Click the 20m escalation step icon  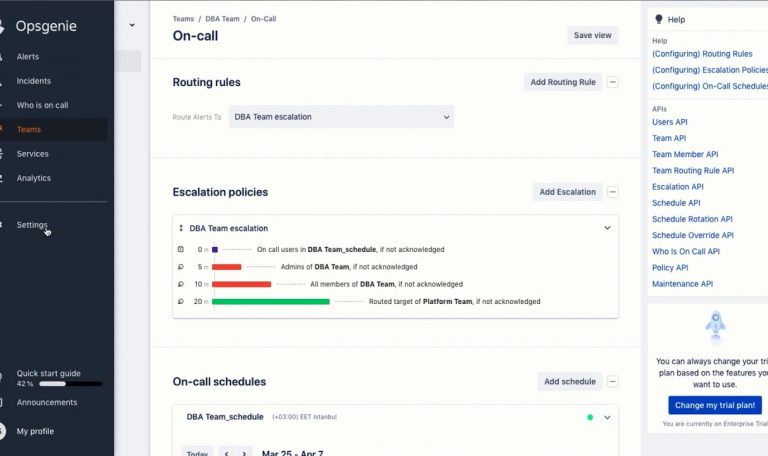[181, 301]
